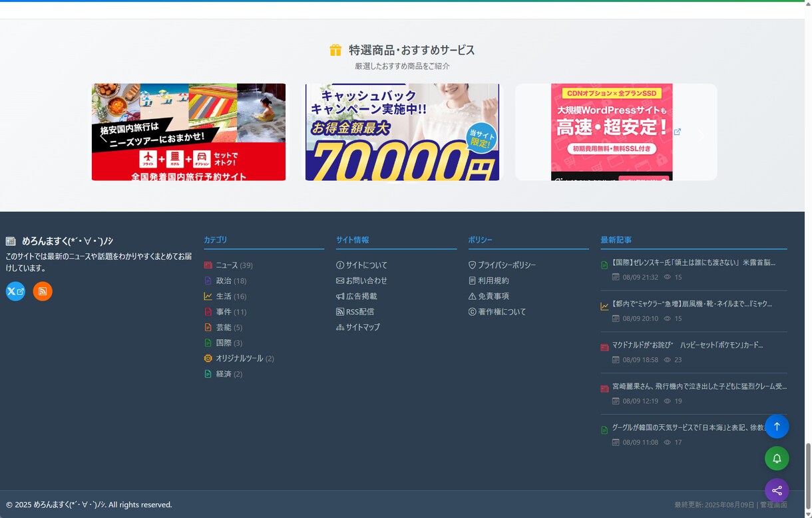Open the 宮崎麗果さん article
The width and height of the screenshot is (812, 518).
coord(700,386)
